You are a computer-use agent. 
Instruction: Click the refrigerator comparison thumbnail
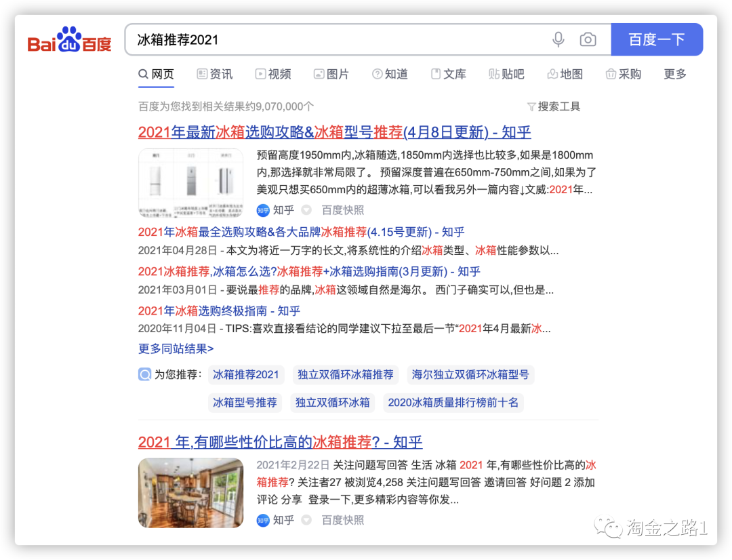(x=190, y=183)
